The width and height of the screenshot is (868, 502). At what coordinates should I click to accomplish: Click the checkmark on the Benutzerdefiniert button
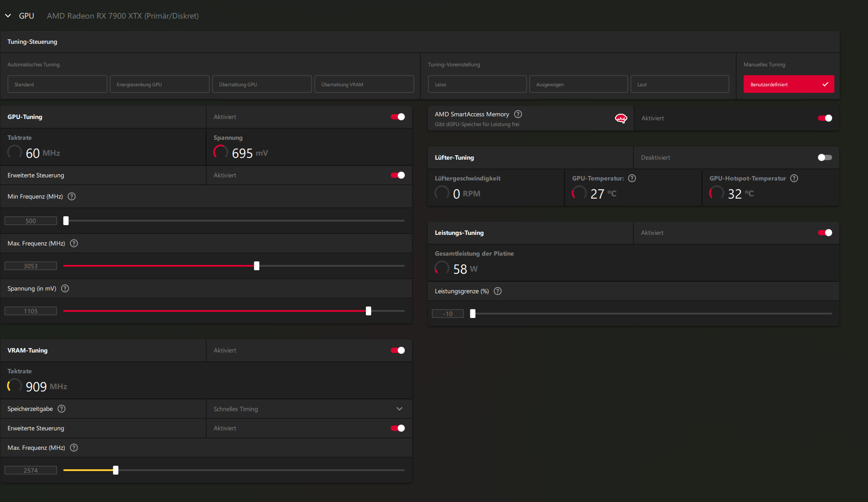(825, 84)
